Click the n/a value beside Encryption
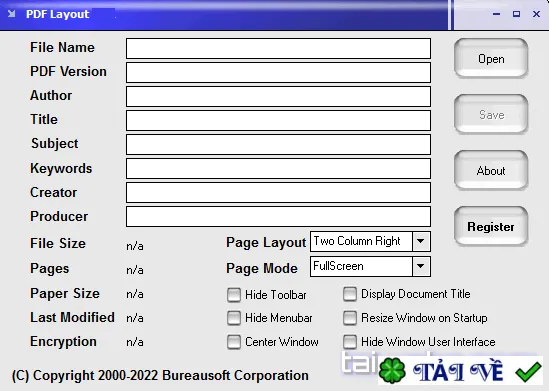The width and height of the screenshot is (549, 391). (x=135, y=342)
